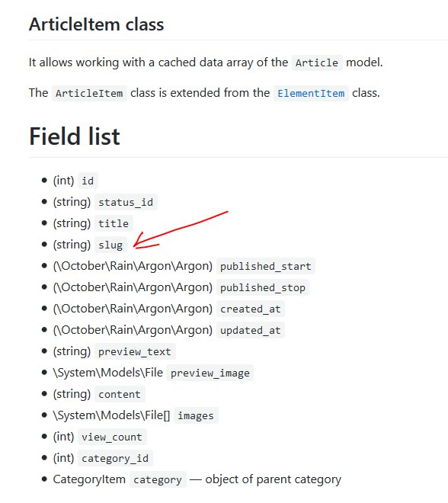Click the preview_image field code
Image resolution: width=448 pixels, height=503 pixels.
point(210,373)
